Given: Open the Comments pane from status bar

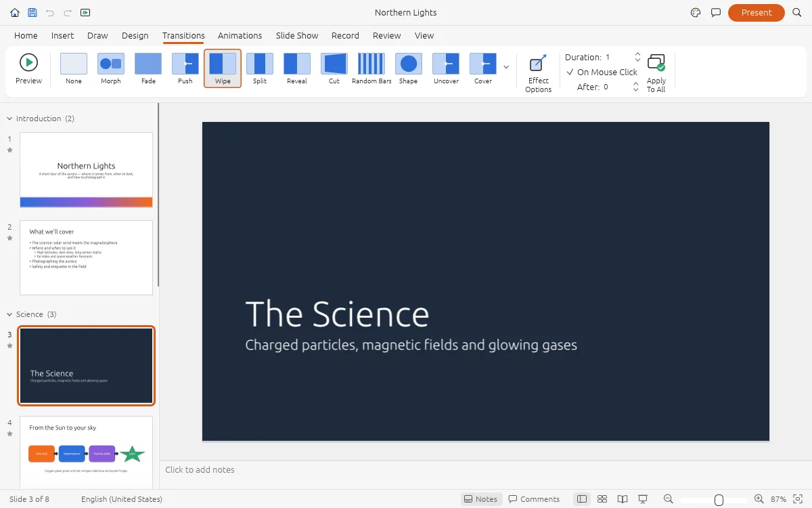Looking at the screenshot, I should pyautogui.click(x=535, y=499).
